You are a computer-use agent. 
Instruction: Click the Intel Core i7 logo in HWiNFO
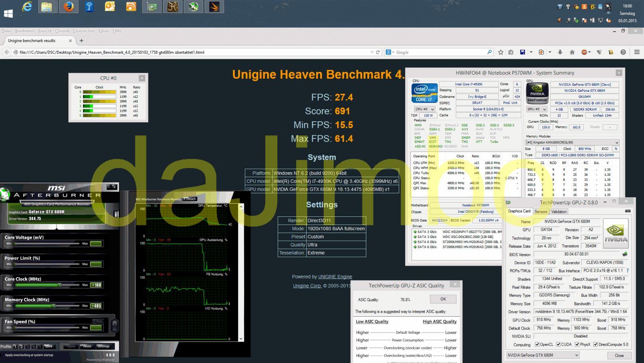point(425,93)
